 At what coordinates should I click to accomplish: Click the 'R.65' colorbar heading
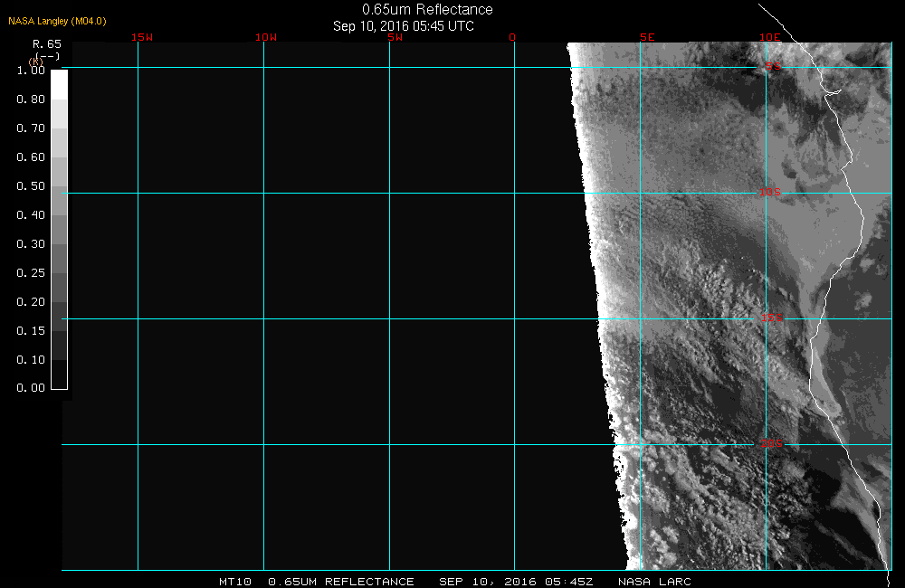coord(47,44)
